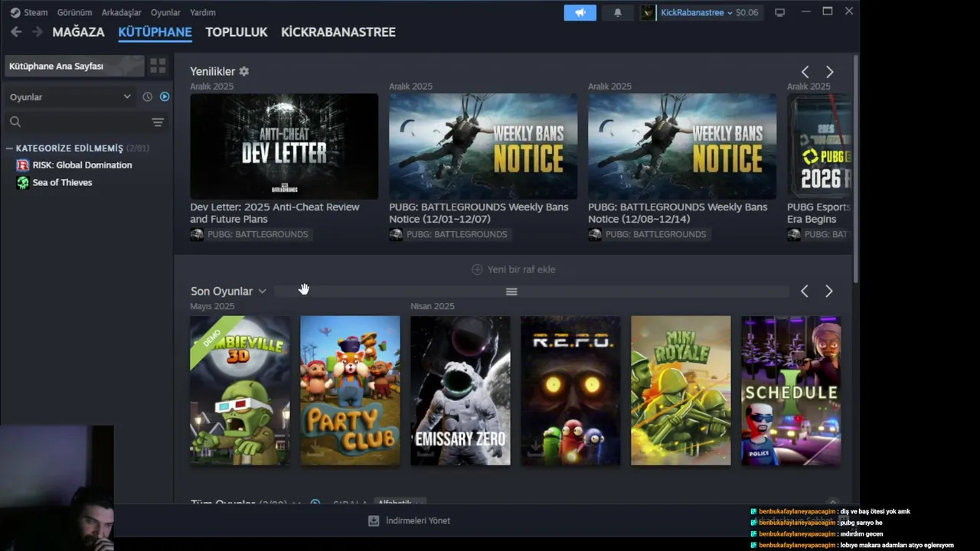Click the Steam logo icon in the menu bar
Viewport: 980px width, 551px height.
coord(15,12)
